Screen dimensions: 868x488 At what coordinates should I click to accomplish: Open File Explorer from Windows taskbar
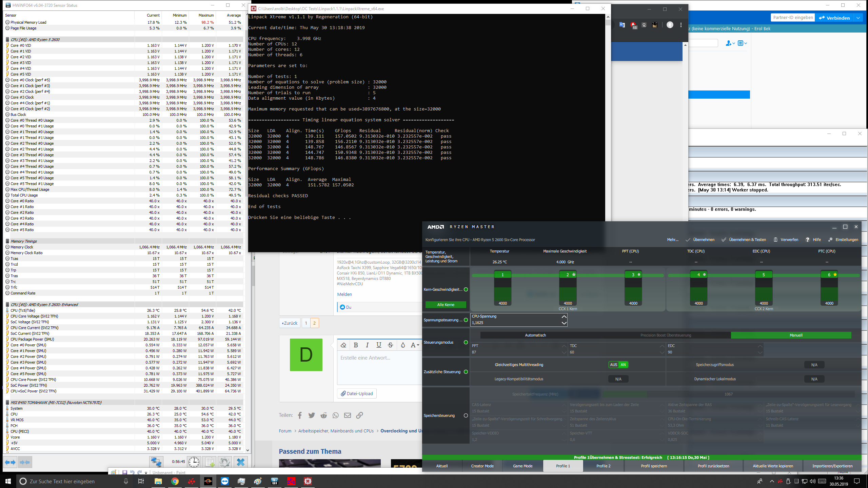pos(158,481)
